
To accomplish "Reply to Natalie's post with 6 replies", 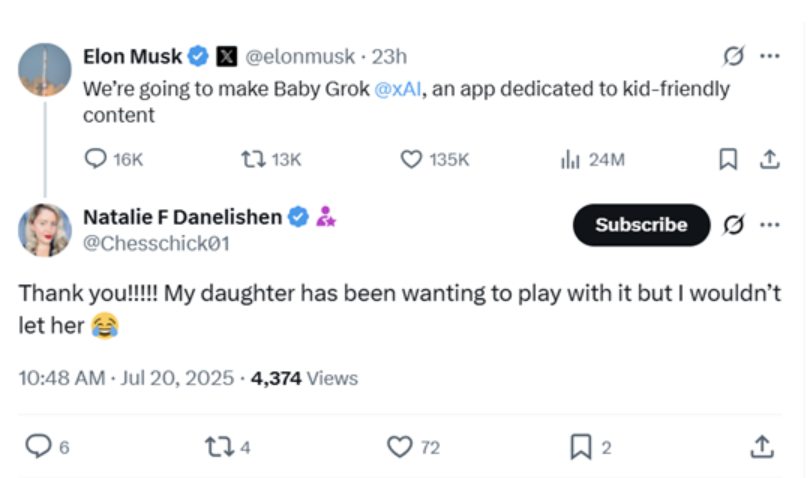I will coord(39,446).
